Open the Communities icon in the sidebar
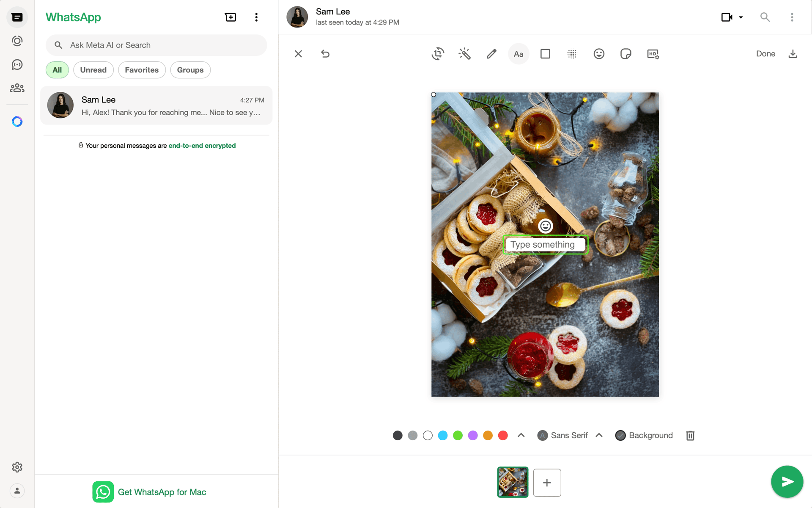812x508 pixels. [17, 88]
